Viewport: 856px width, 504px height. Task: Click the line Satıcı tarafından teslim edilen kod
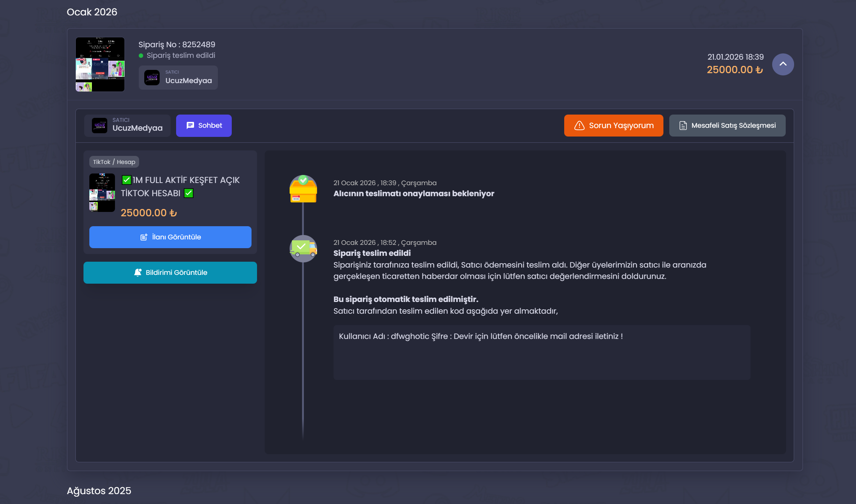(446, 311)
